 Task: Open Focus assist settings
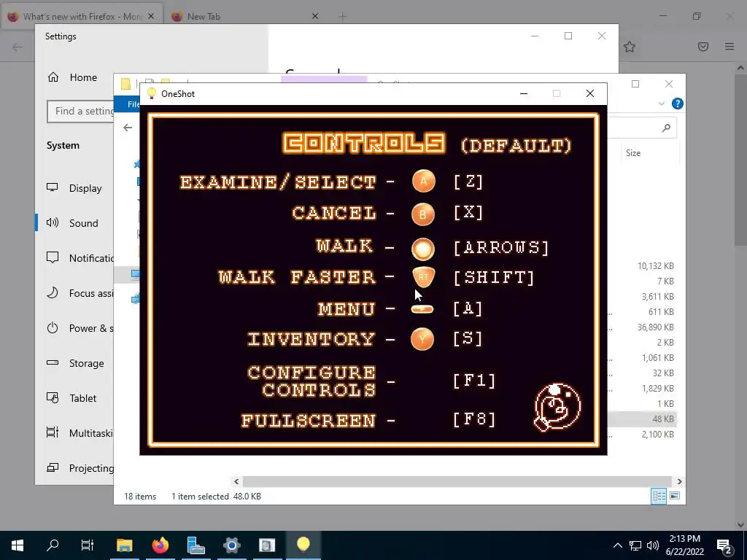[80, 293]
